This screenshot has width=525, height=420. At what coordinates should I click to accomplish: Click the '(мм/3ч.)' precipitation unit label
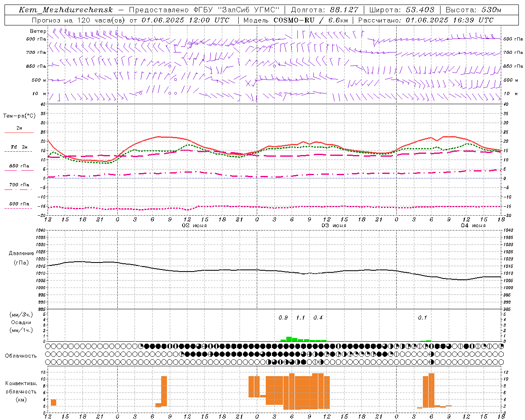(21, 315)
